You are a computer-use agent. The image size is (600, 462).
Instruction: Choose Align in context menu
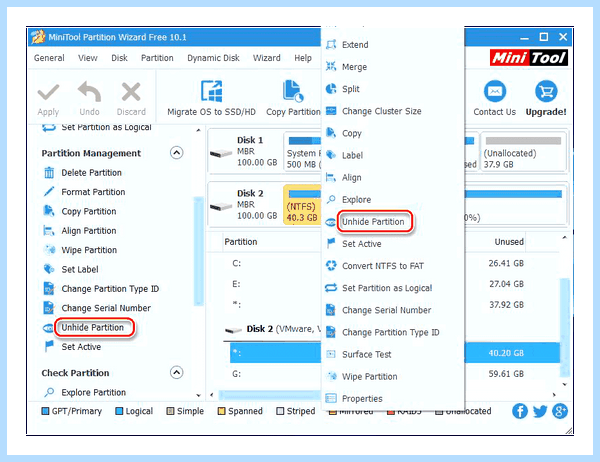(352, 178)
